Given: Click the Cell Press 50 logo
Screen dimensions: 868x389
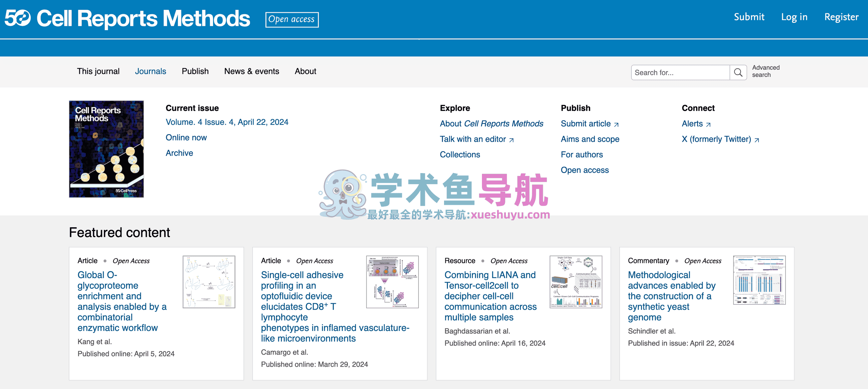Looking at the screenshot, I should (17, 18).
